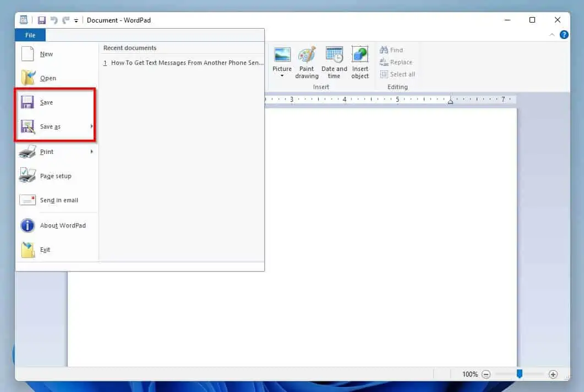Click the 100% zoom level text
Viewport: 584px width, 392px height.
point(470,374)
